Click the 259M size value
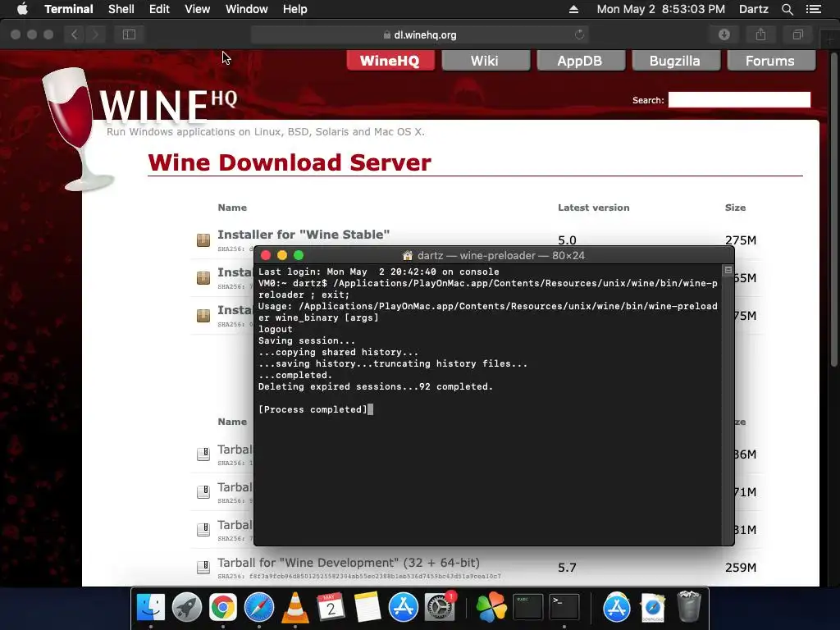The image size is (840, 630). tap(741, 568)
